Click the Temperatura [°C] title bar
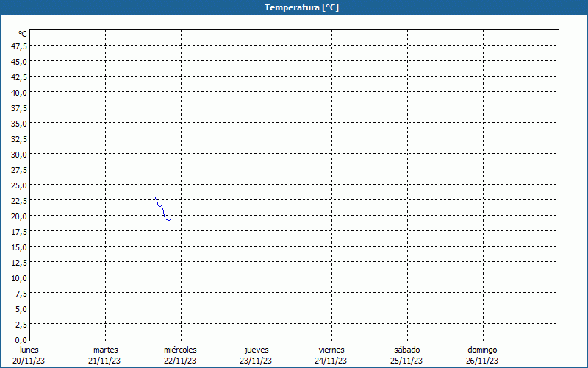 coord(294,7)
